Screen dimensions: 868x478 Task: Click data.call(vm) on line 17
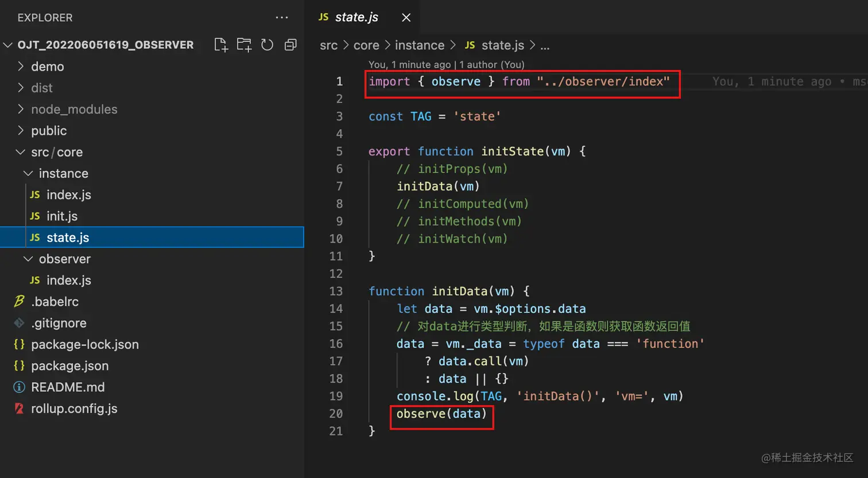click(483, 362)
